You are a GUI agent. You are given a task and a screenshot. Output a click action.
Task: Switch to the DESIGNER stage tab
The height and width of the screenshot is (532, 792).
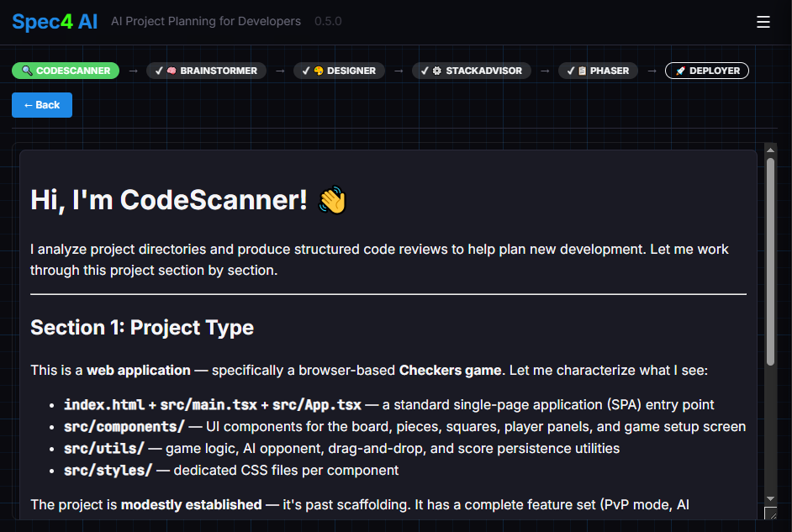point(339,71)
